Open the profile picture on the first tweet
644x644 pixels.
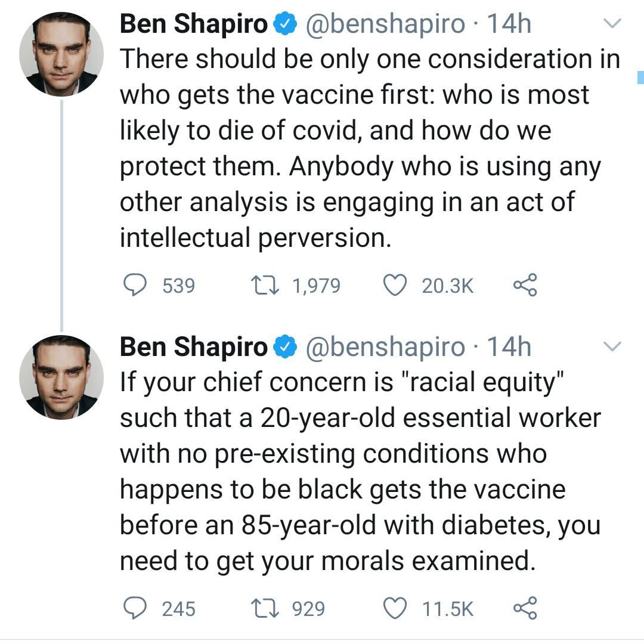(61, 54)
